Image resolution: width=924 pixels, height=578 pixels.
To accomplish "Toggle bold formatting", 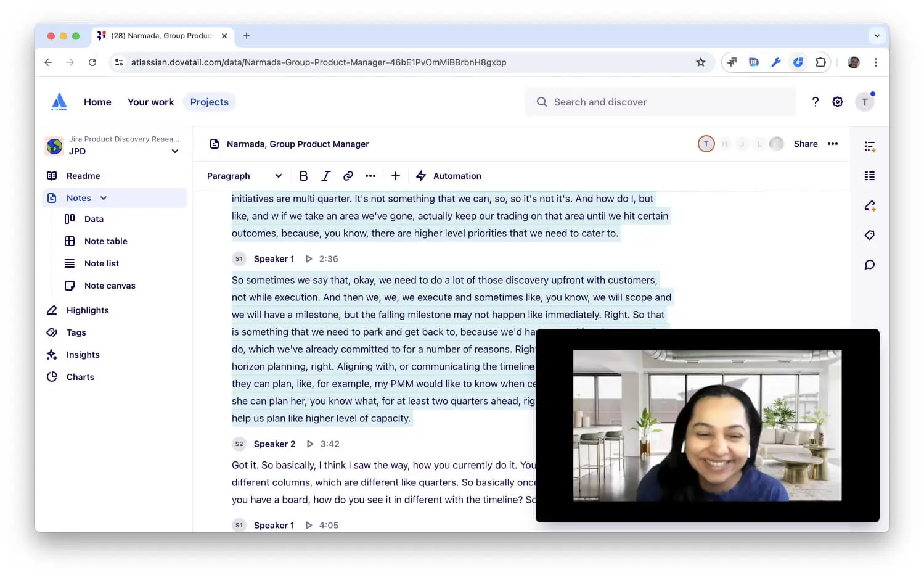I will click(303, 176).
